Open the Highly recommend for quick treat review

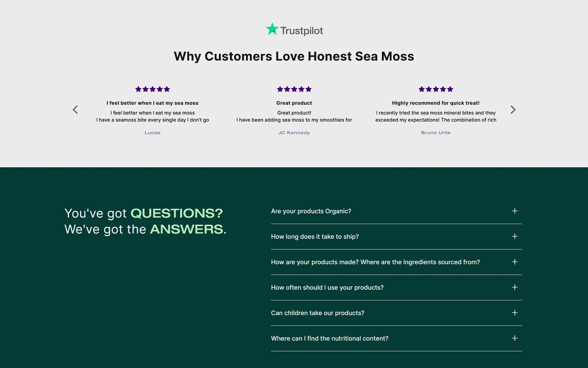coord(436,103)
